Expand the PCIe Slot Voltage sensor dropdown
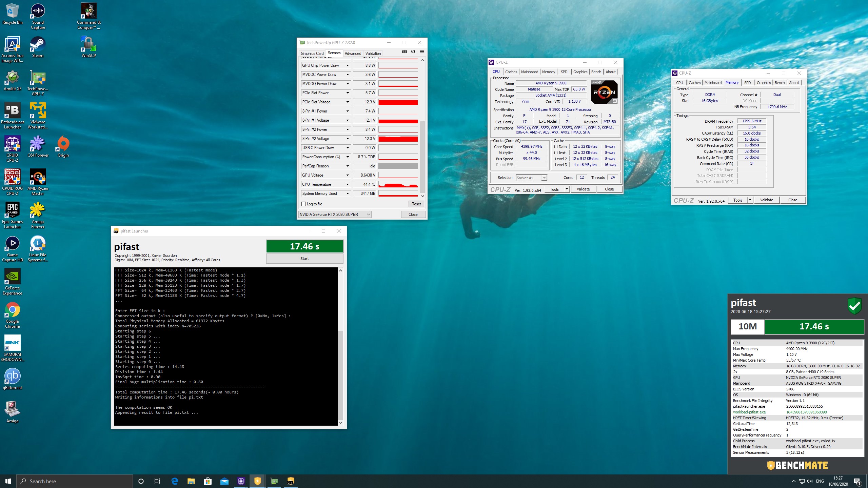The height and width of the screenshot is (488, 868). click(348, 102)
